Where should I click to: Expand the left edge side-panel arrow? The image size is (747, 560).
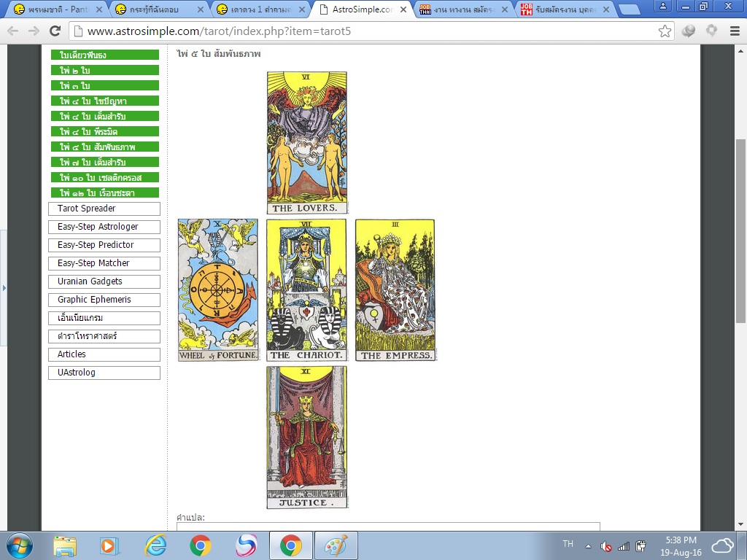tap(4, 287)
